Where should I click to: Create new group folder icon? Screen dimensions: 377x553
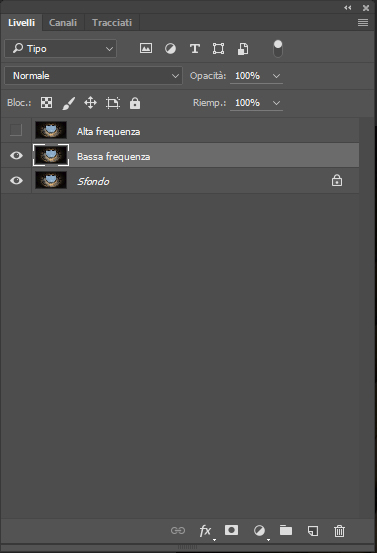pyautogui.click(x=286, y=530)
